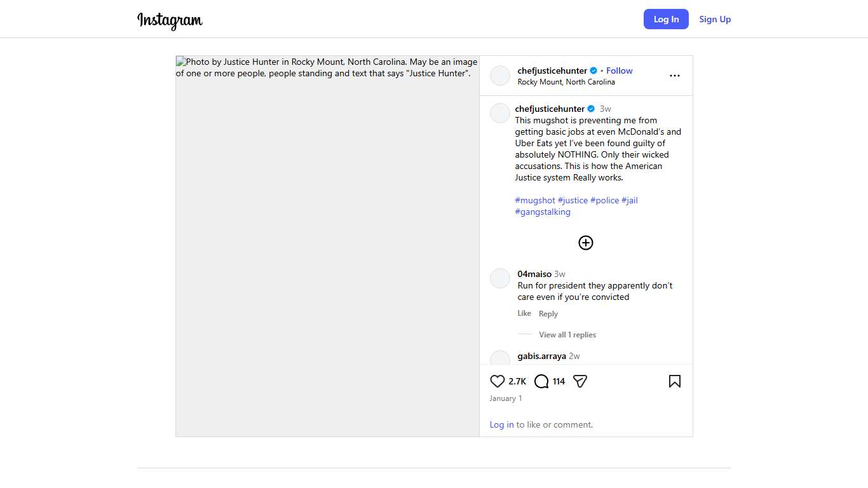Click 04maiso's profile avatar
The width and height of the screenshot is (868, 488).
pyautogui.click(x=500, y=278)
